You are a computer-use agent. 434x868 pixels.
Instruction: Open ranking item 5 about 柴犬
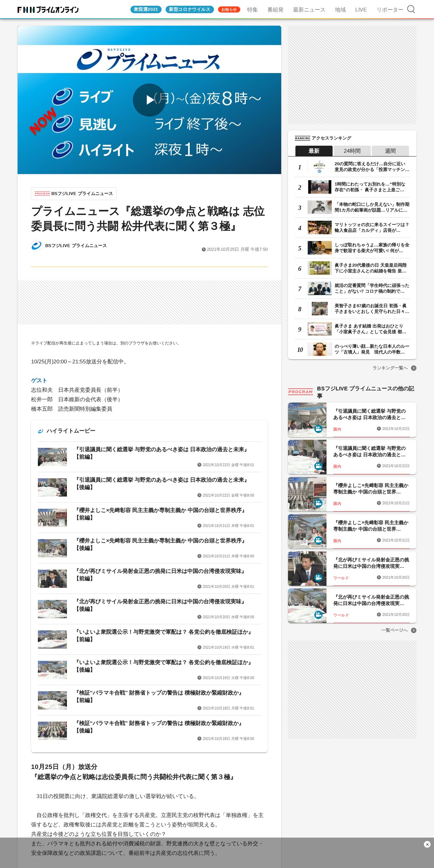pos(352,248)
